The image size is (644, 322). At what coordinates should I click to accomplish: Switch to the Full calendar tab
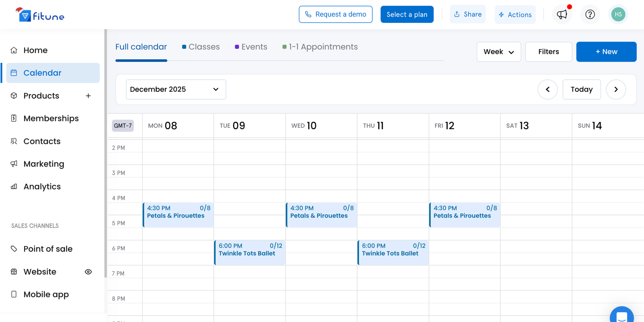click(x=141, y=47)
